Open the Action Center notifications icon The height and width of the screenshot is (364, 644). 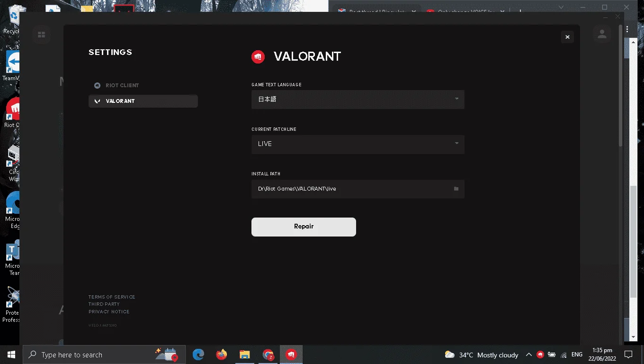pos(628,355)
